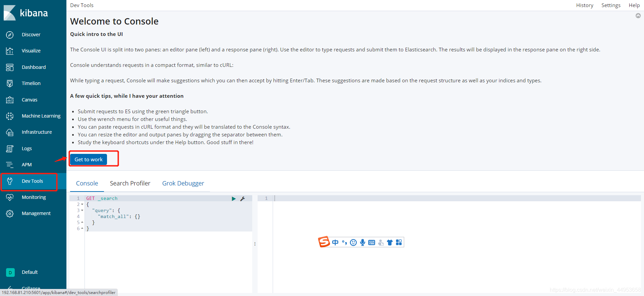
Task: Click the fold arrow at line 5
Action: [x=82, y=222]
